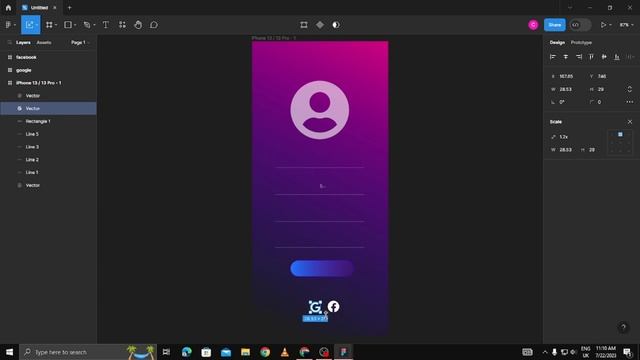Click the Share button
The image size is (640, 360).
pos(554,25)
